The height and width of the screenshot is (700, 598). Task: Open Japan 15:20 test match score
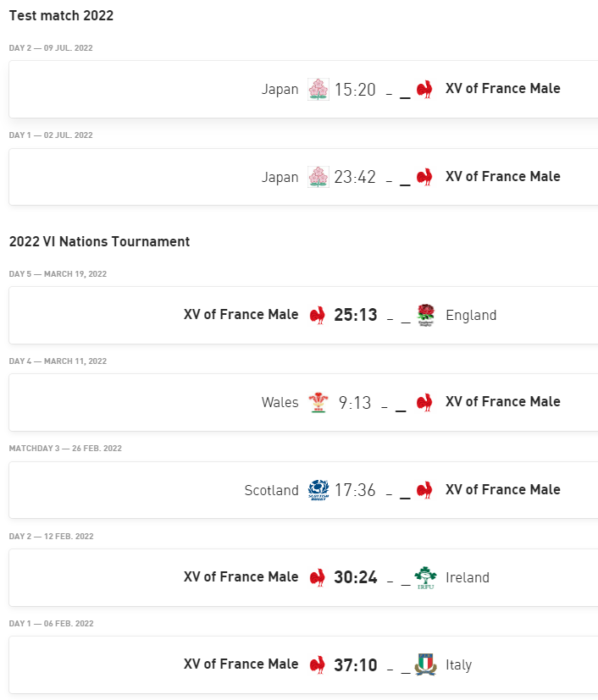point(355,89)
